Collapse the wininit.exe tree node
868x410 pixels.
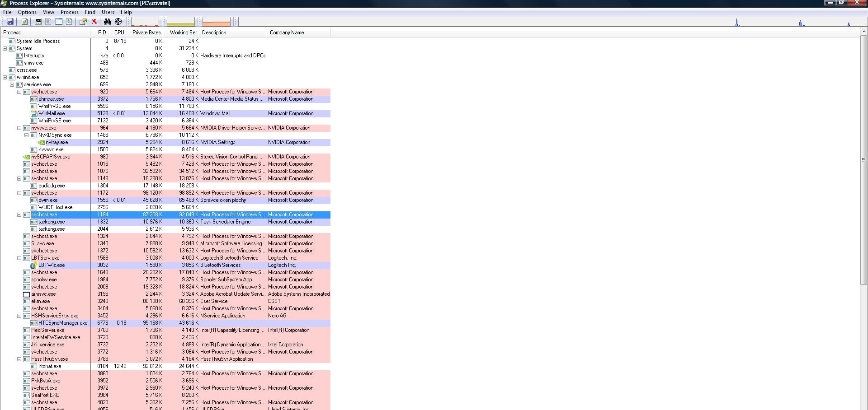click(x=5, y=77)
